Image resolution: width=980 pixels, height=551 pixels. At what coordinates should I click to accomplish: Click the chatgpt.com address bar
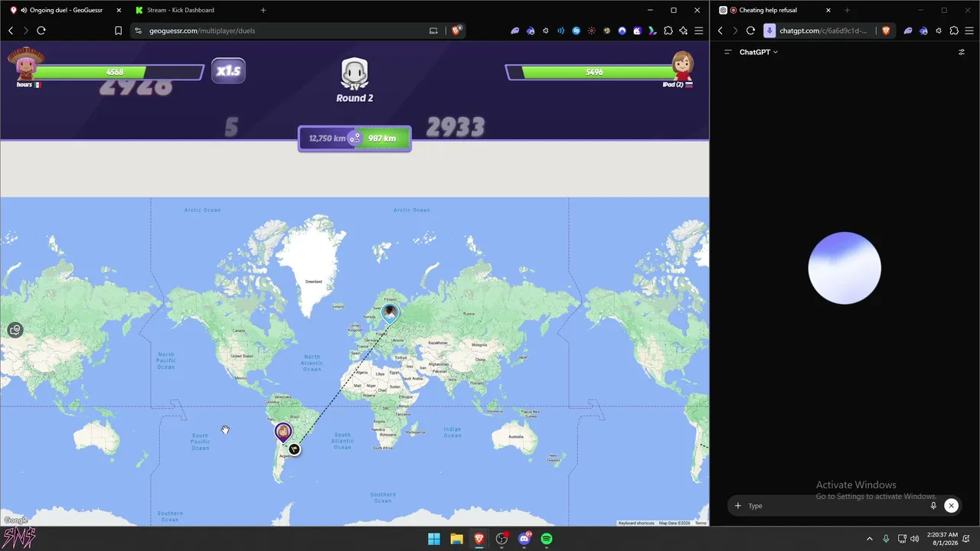[828, 31]
